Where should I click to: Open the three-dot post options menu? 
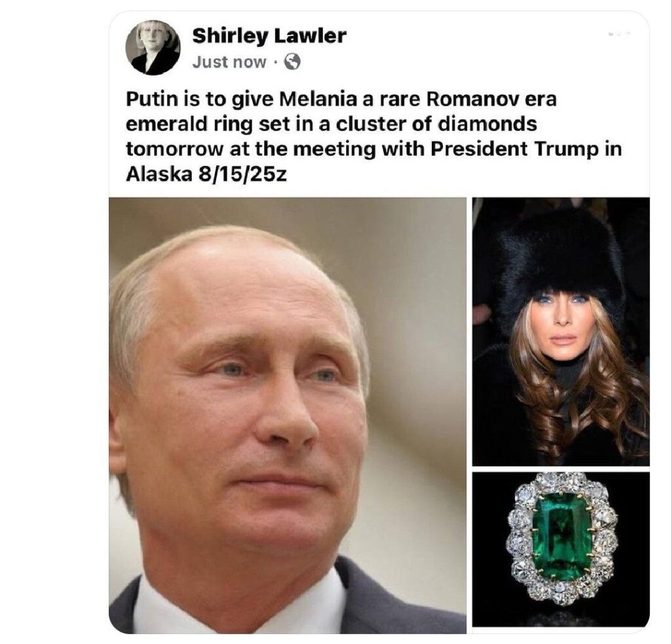point(619,33)
